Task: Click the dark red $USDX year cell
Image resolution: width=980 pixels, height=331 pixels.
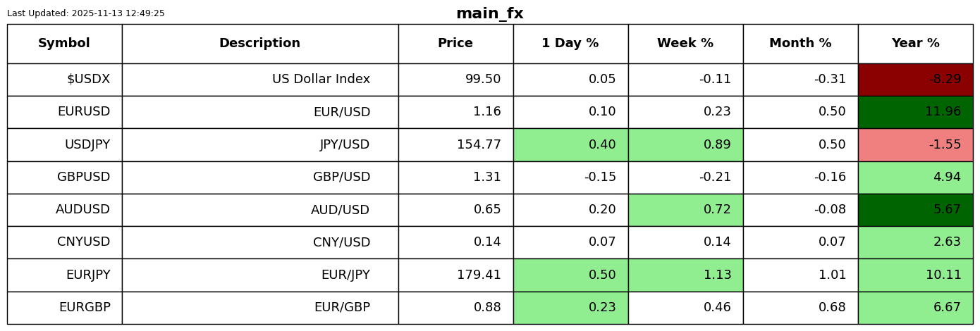Action: [x=915, y=80]
